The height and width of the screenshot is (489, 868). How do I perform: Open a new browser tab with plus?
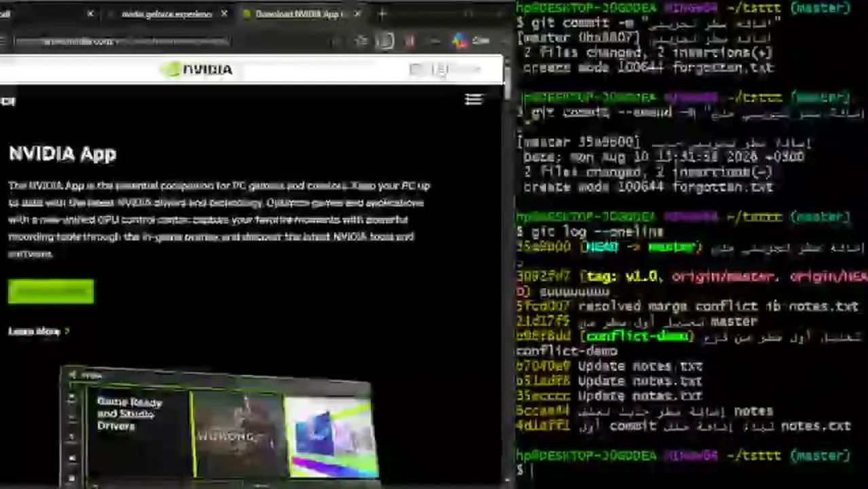(382, 14)
